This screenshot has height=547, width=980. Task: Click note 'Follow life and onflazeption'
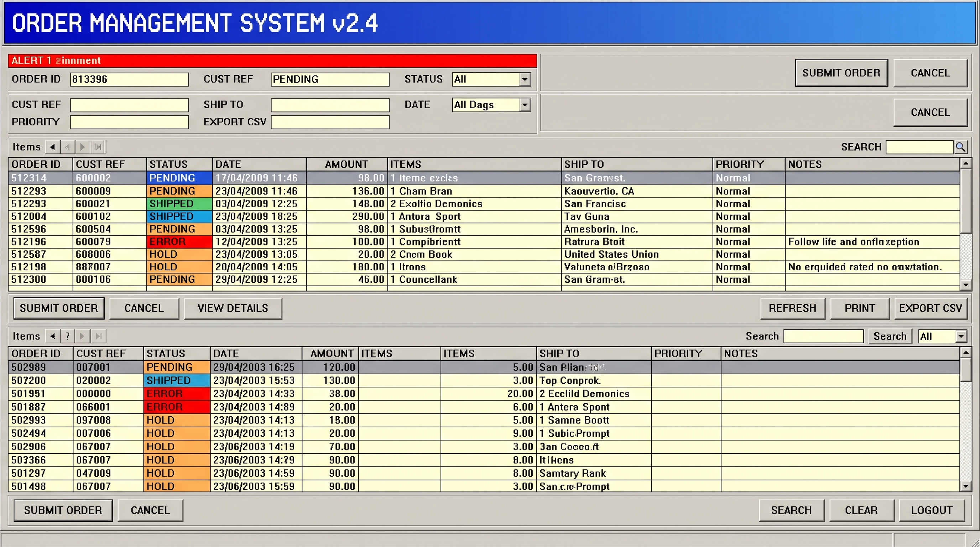point(854,242)
